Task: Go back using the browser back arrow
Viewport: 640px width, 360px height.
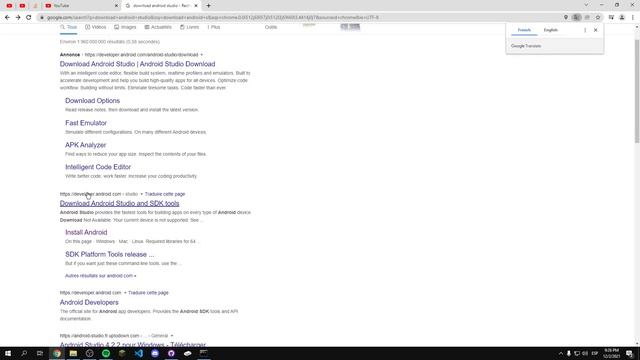Action: [x=7, y=18]
